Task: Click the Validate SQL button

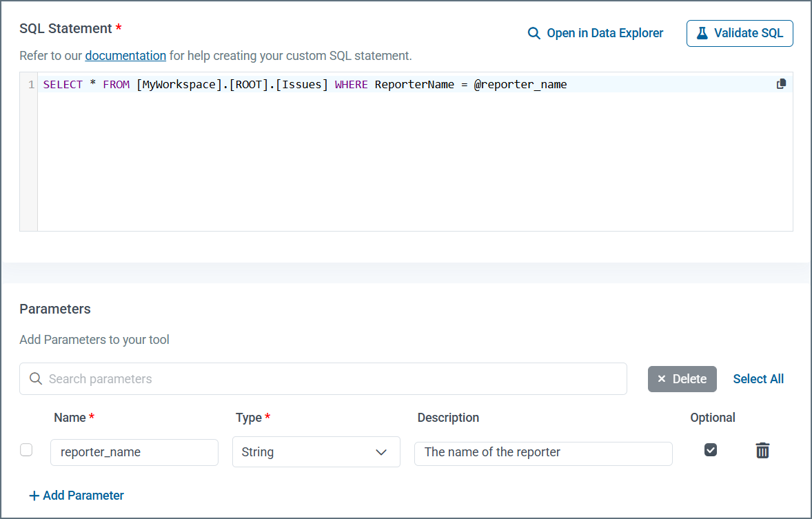Action: pos(739,33)
